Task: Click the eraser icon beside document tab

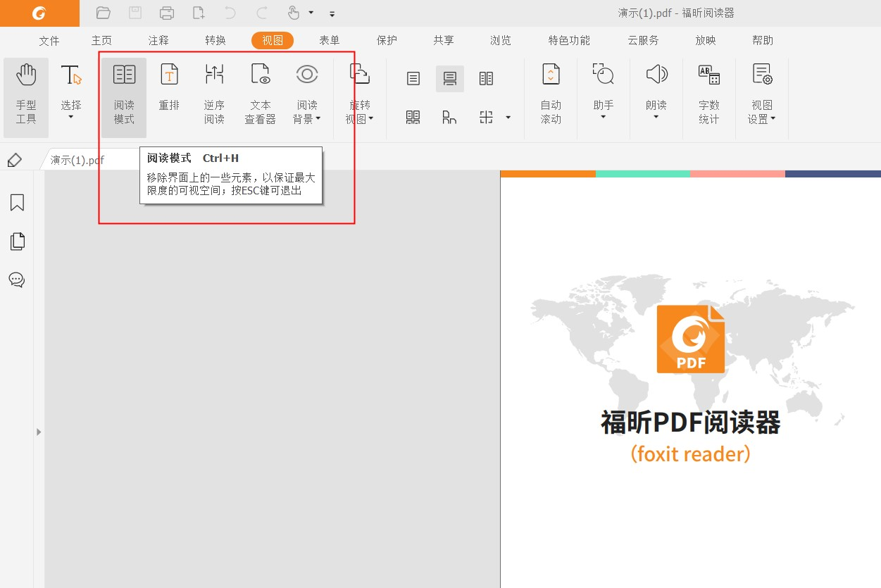Action: pyautogui.click(x=14, y=160)
